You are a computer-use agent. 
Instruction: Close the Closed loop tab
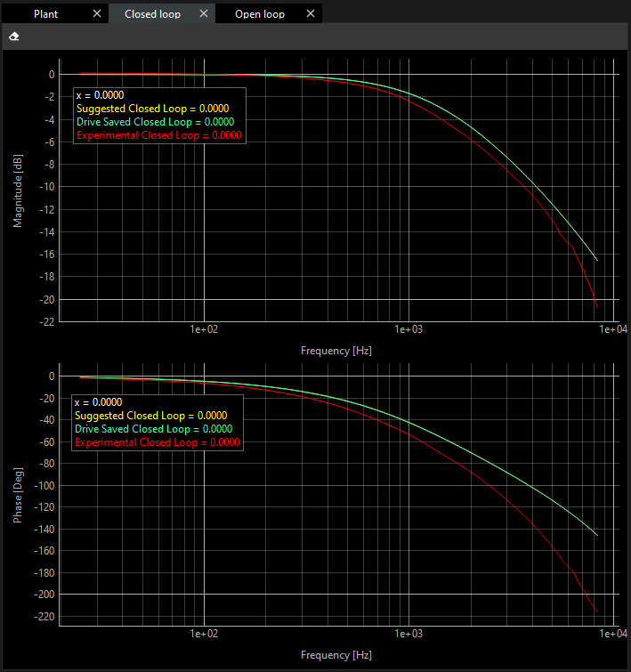pos(204,14)
